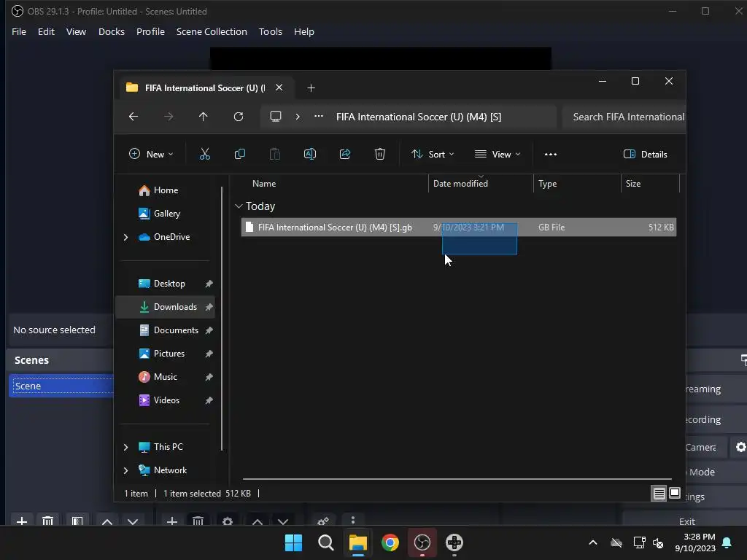Click the Delete trash icon in Explorer toolbar
The image size is (747, 560).
coord(379,154)
